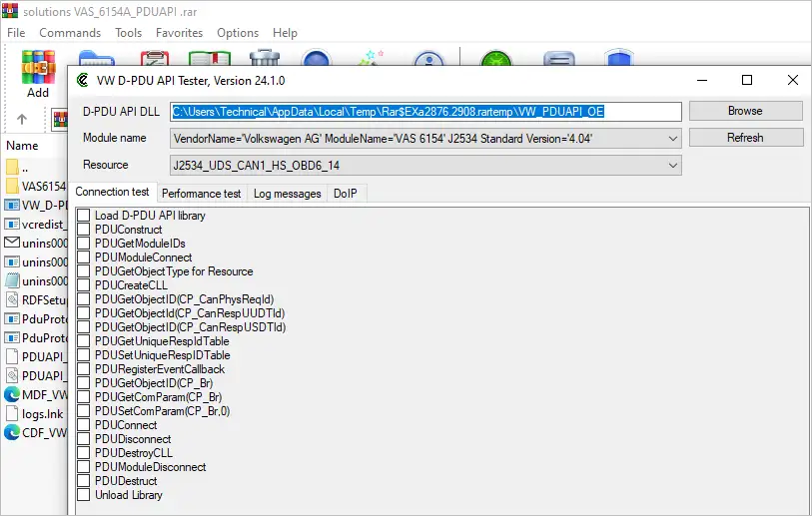Click WinRAR's Wizard wand toolbar icon
812x516 pixels.
coord(371,58)
